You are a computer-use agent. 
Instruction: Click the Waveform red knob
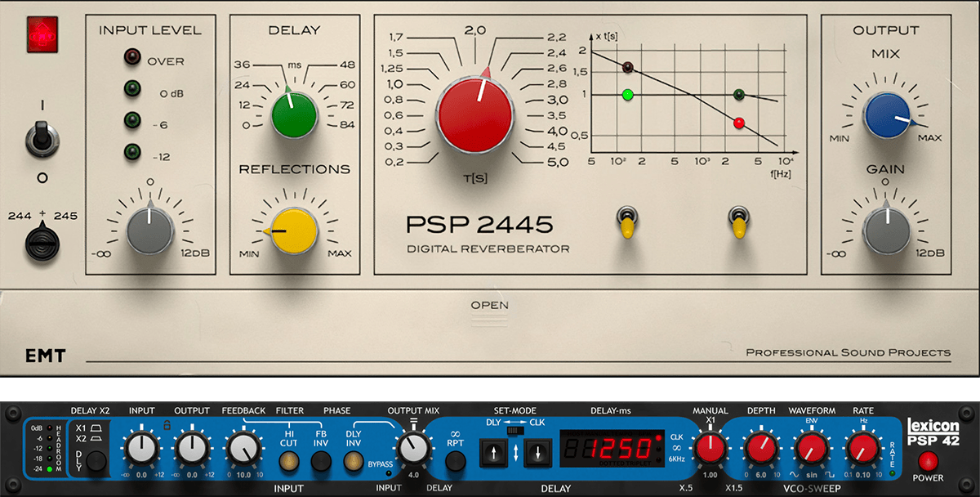[811, 448]
